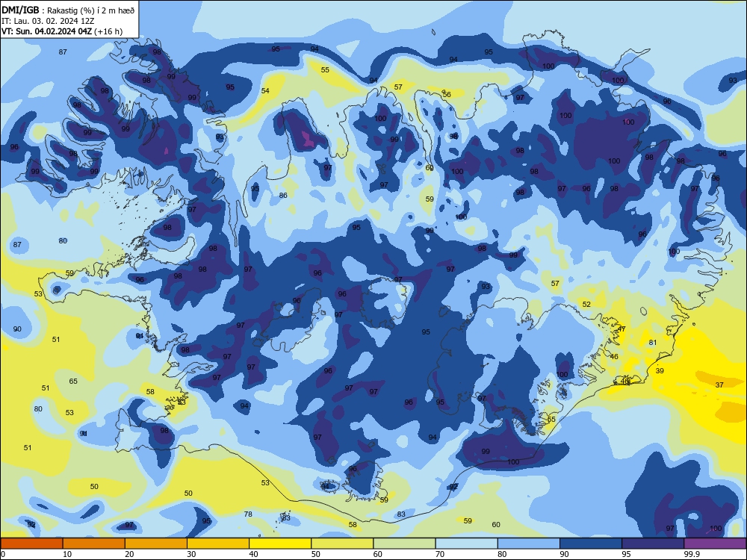Viewport: 747px width, 560px height.
Task: Click the title text 'DMI/IGB : Rakastig (%) í 2 m hæð'
Action: pos(68,10)
